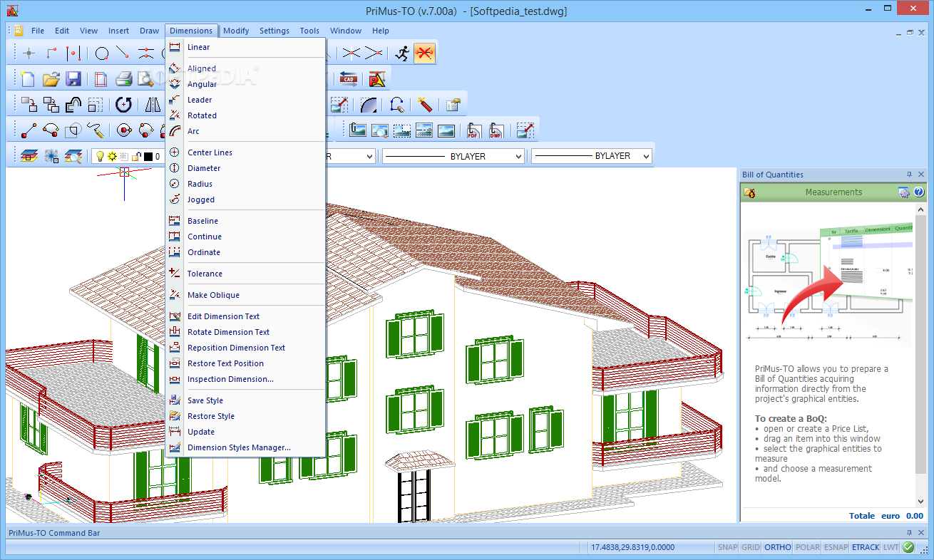
Task: Close the Bill of Quantities panel
Action: [x=921, y=175]
